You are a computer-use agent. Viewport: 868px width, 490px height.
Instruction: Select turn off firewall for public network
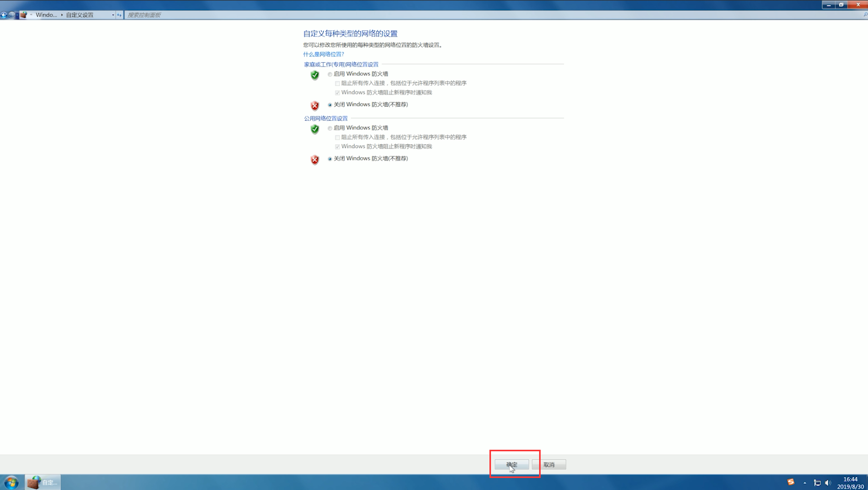(x=330, y=158)
